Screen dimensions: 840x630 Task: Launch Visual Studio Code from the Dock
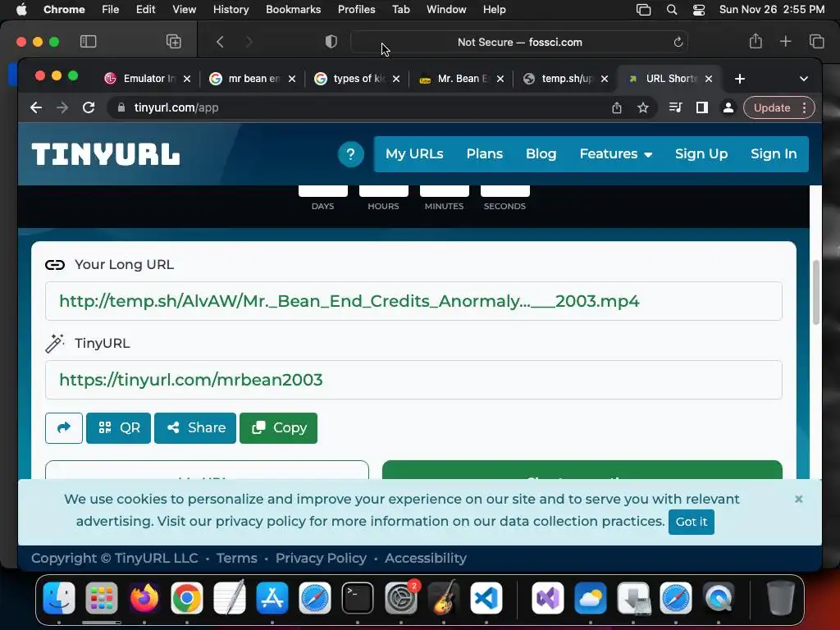[486, 598]
